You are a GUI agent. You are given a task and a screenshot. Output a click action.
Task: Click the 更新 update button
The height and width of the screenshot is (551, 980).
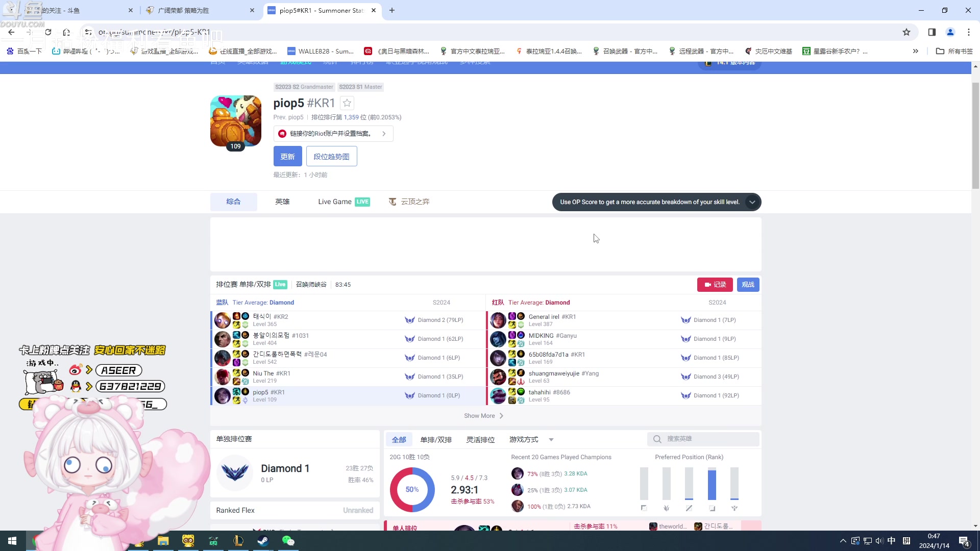[x=288, y=157]
